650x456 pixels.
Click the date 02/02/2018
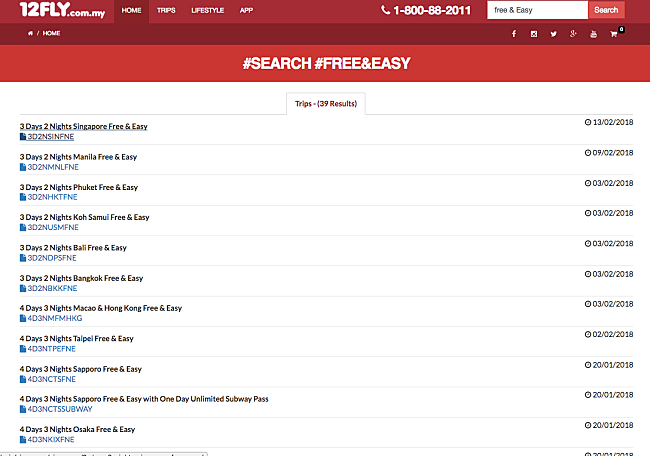click(613, 335)
